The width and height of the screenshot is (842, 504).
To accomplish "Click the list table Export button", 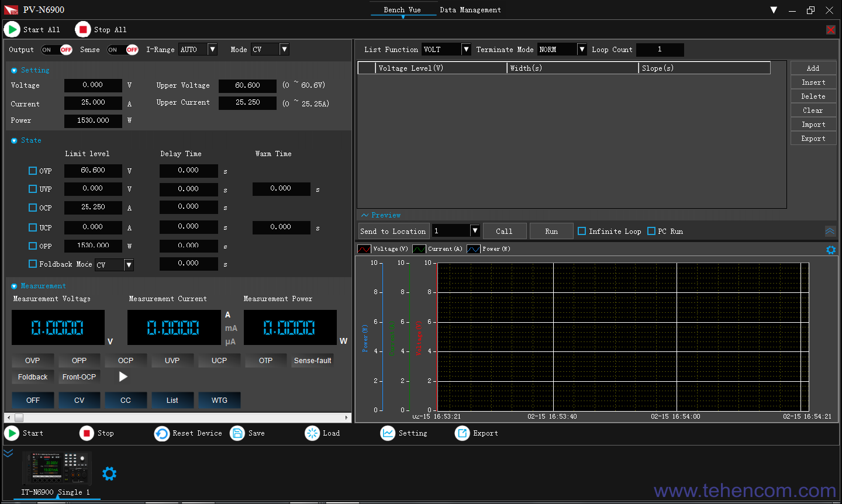I will [813, 139].
